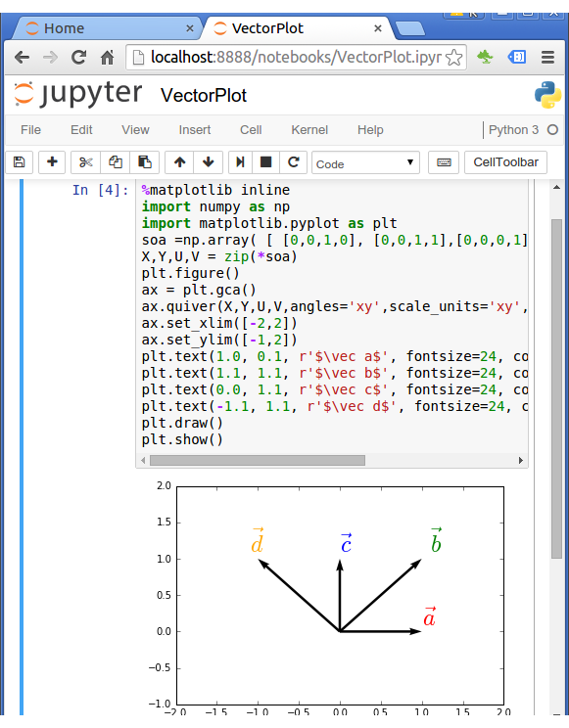The image size is (569, 728).
Task: Open command palette keyboard icon
Action: (x=444, y=162)
